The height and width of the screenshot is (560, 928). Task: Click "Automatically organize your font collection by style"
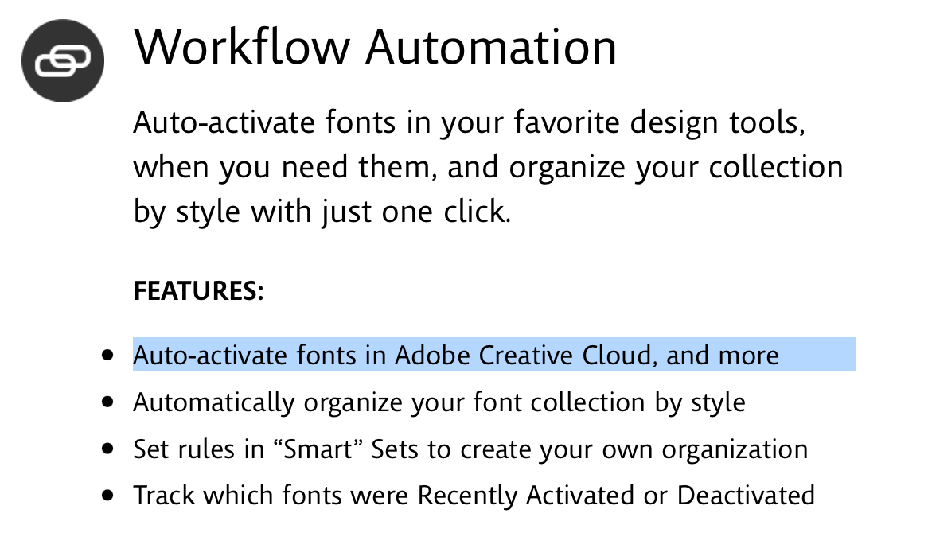click(439, 403)
